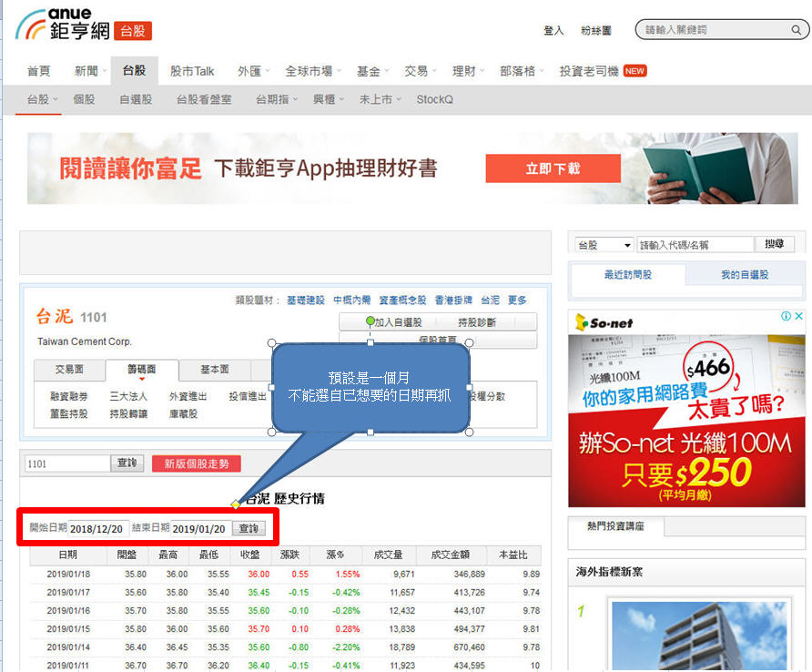Open the 持股轉讓 link
Viewport: 812px width, 672px height.
pos(128,414)
